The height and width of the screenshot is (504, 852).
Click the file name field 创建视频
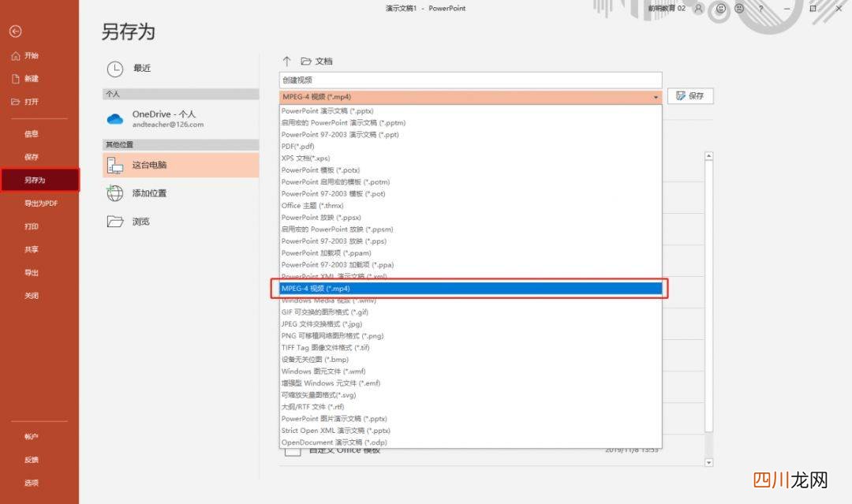coord(470,80)
